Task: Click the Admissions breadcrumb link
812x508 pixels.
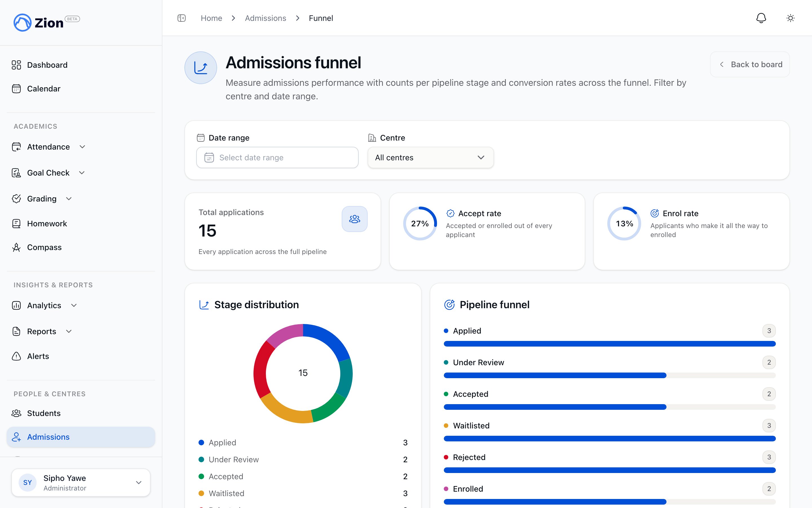Action: 265,18
